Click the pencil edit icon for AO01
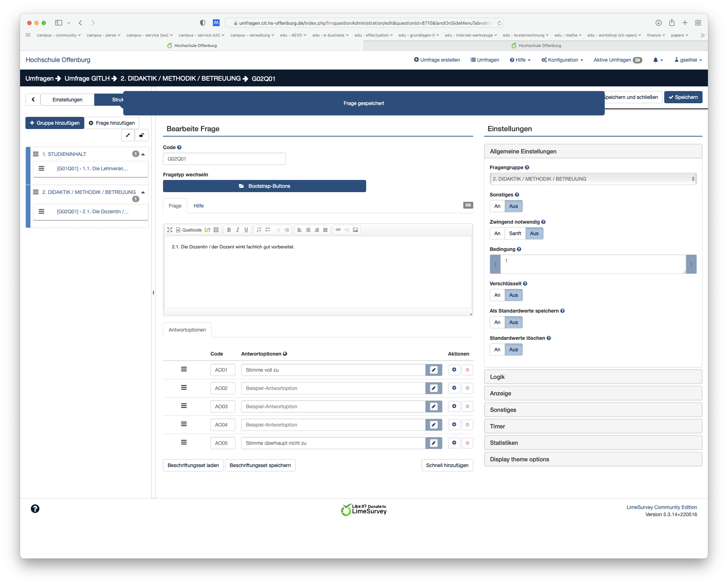The image size is (728, 585). click(434, 370)
